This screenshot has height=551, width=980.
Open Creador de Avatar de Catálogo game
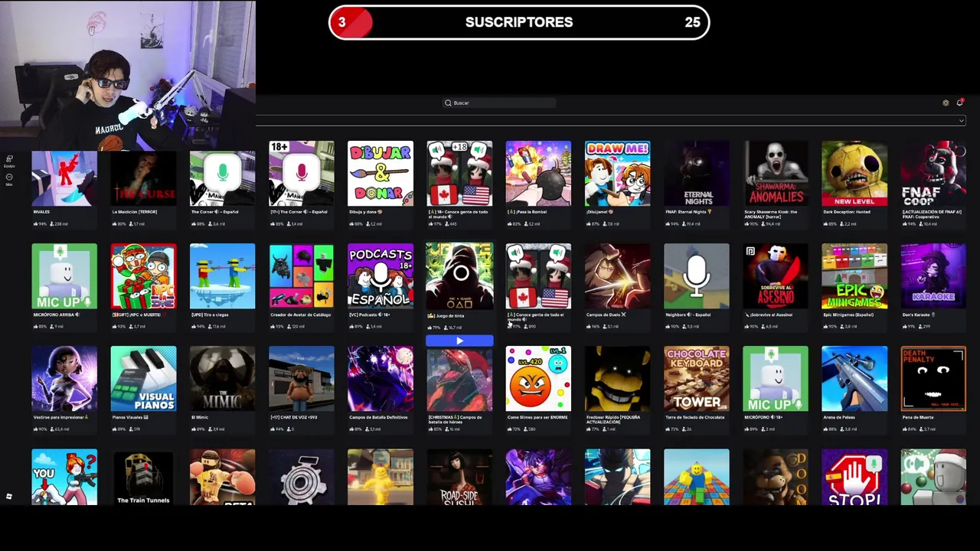[x=302, y=276]
